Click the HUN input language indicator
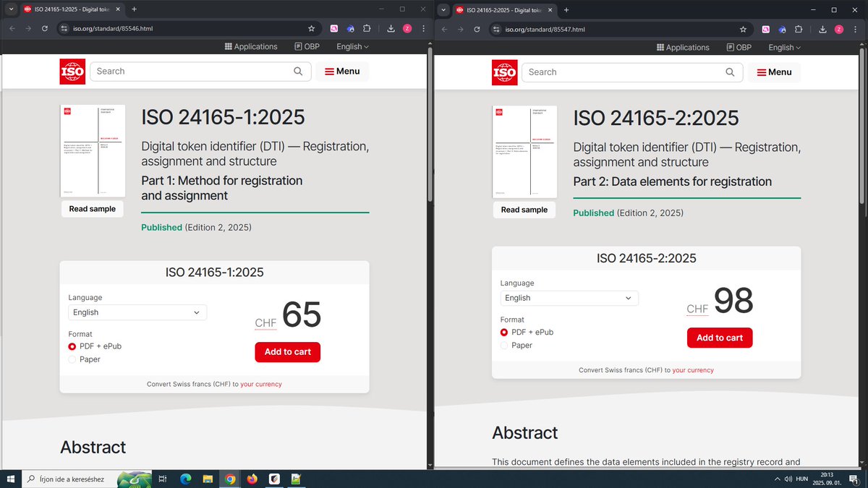The height and width of the screenshot is (488, 868). click(801, 479)
